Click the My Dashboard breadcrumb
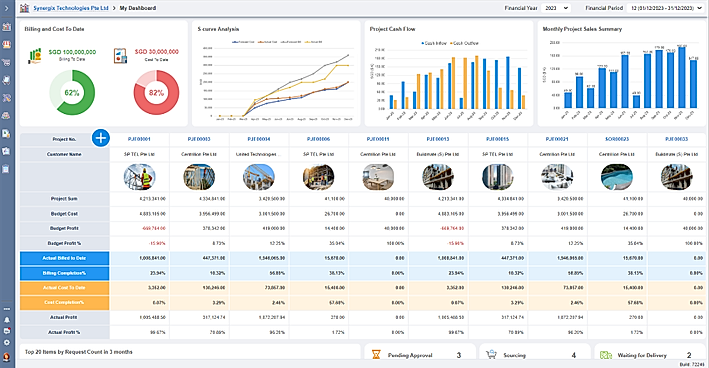 pos(138,8)
